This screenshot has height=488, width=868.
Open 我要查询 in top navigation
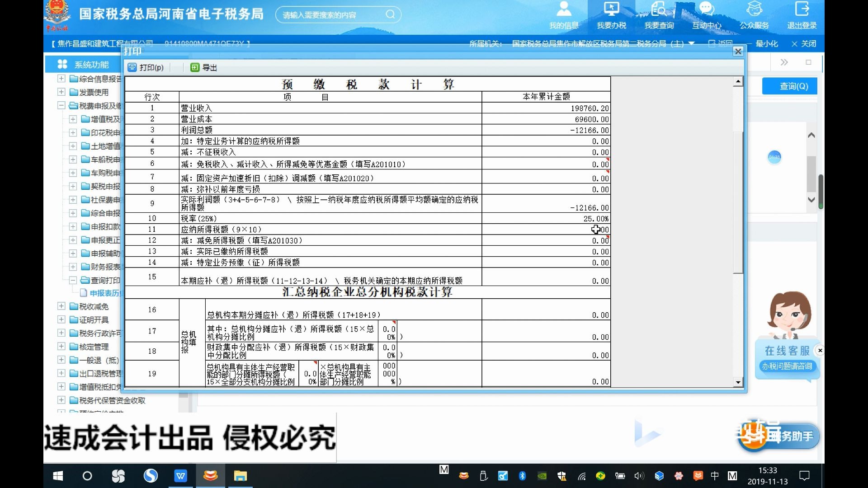[659, 16]
